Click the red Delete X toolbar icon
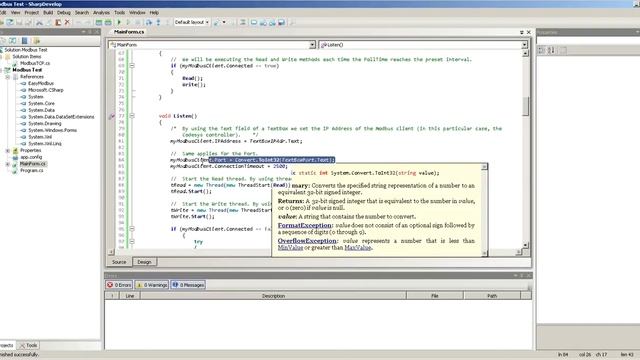 [67, 22]
